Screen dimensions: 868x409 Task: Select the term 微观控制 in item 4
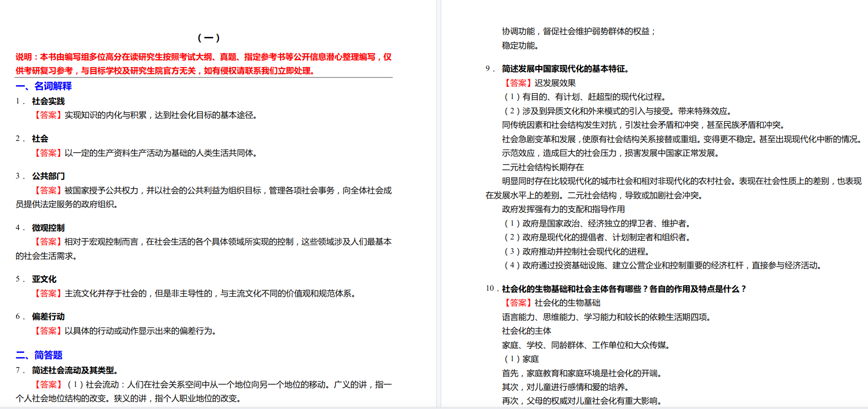coord(48,228)
